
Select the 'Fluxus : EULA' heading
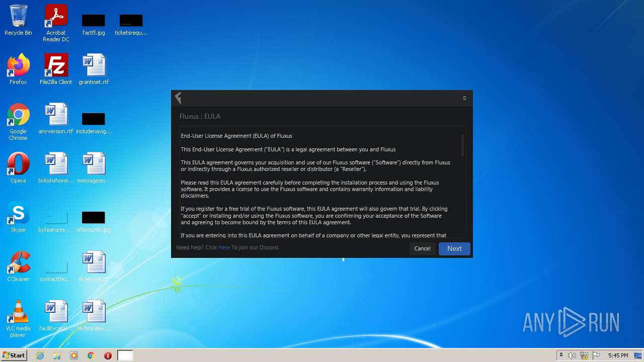click(200, 116)
